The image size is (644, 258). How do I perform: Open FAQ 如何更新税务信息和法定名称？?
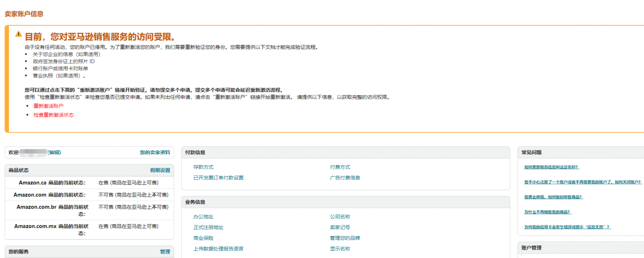click(x=551, y=167)
